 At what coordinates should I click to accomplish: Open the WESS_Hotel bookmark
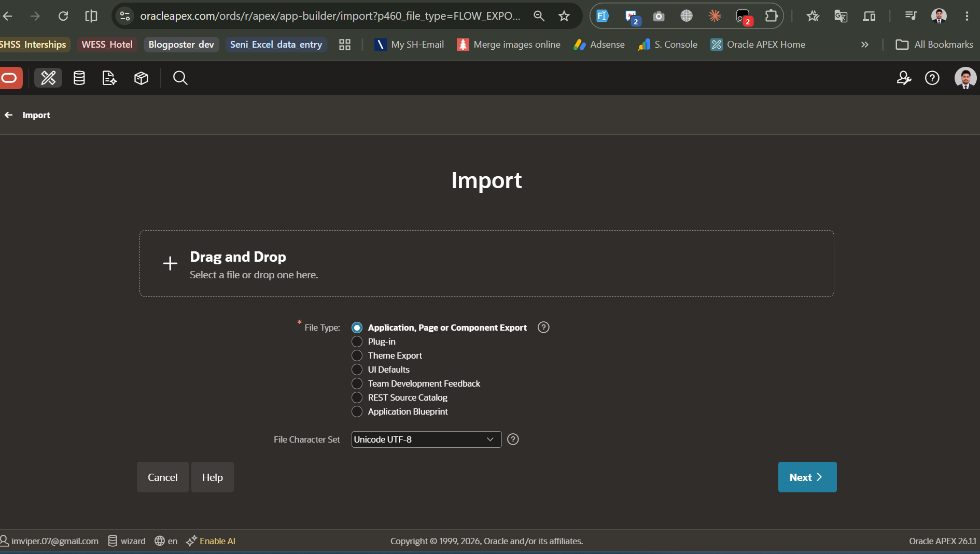[x=107, y=45]
